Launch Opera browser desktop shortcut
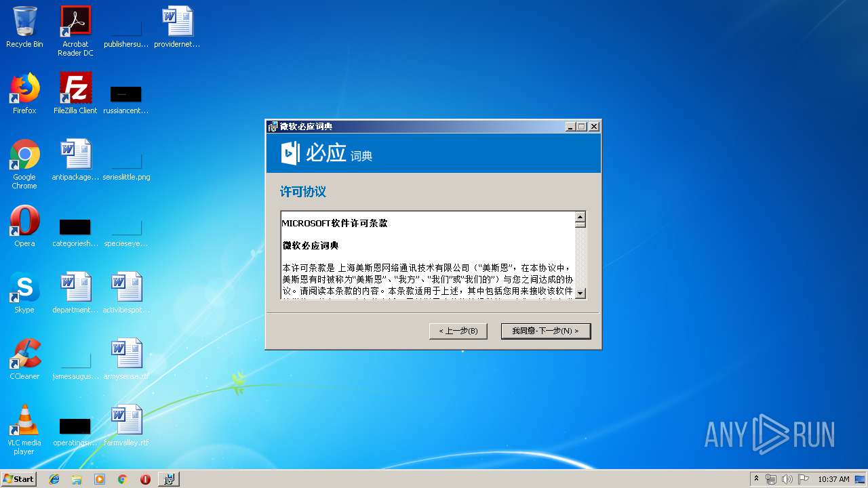 24,226
